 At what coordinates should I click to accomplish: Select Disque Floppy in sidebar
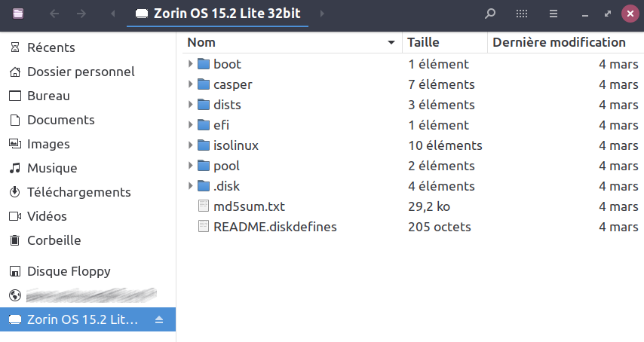coord(69,271)
